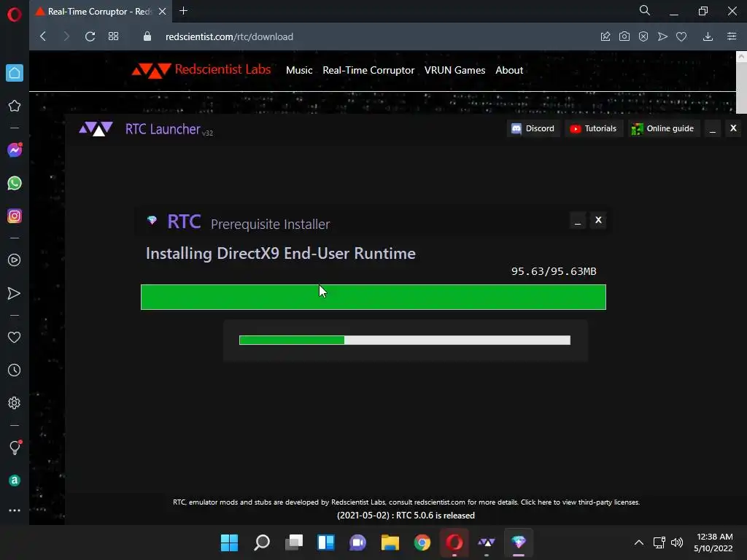The width and height of the screenshot is (747, 560).
Task: Open Task View on taskbar
Action: point(294,542)
